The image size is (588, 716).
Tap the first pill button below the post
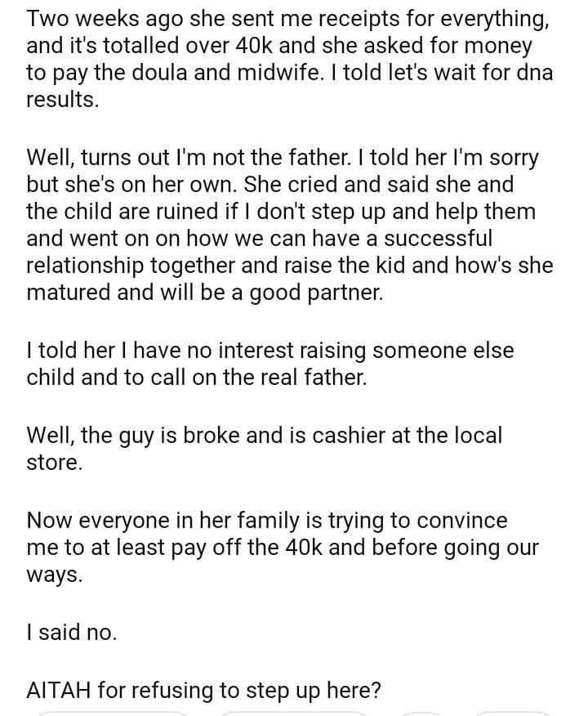pyautogui.click(x=113, y=713)
